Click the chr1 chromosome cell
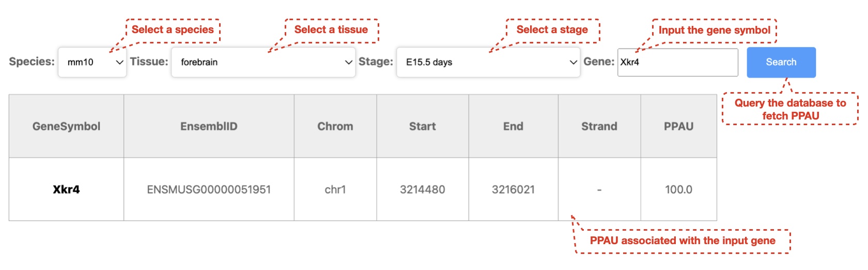Screen dimensions: 868x270 pyautogui.click(x=335, y=189)
